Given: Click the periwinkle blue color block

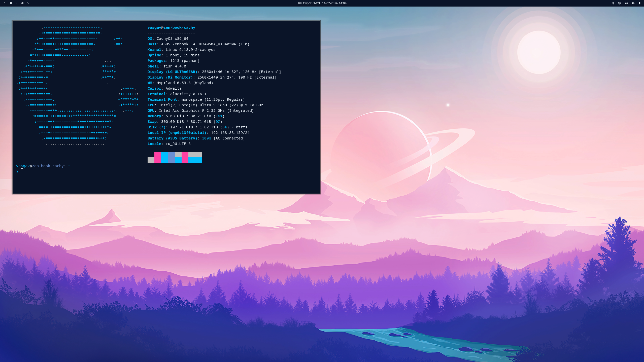Looking at the screenshot, I should click(171, 157).
